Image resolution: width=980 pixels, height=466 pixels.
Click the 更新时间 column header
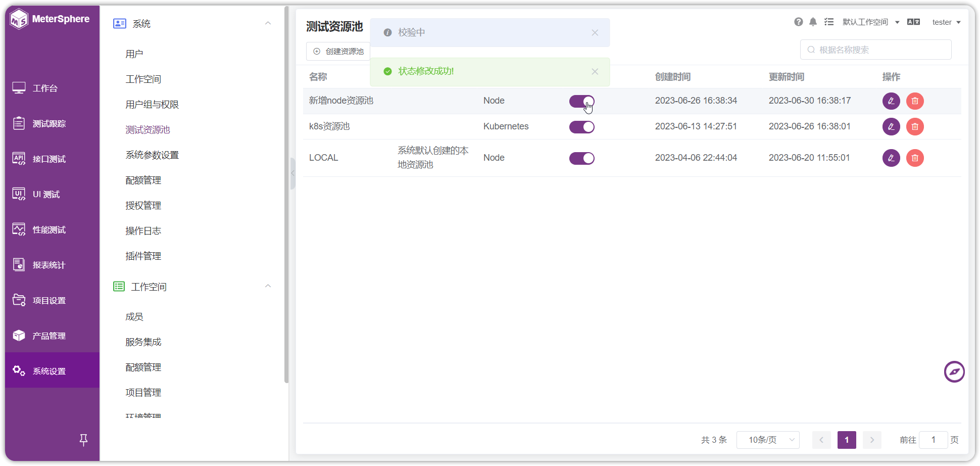(787, 77)
